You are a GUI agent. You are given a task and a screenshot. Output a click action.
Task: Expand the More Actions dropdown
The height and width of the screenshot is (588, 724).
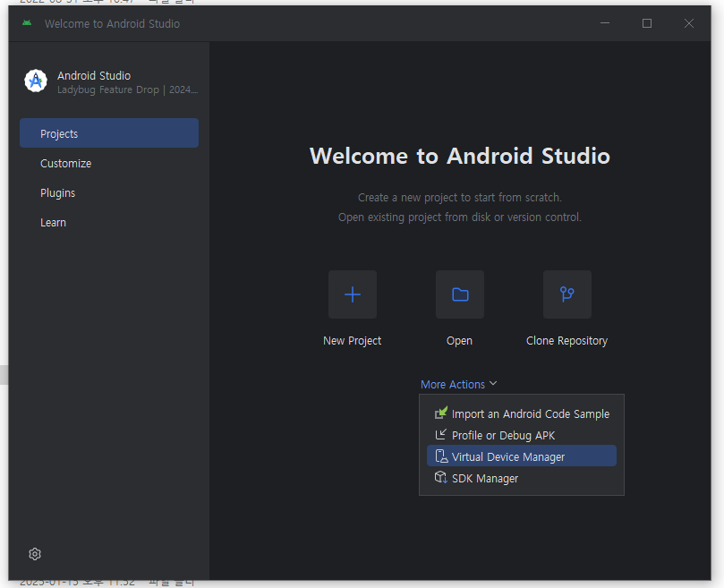(x=458, y=384)
